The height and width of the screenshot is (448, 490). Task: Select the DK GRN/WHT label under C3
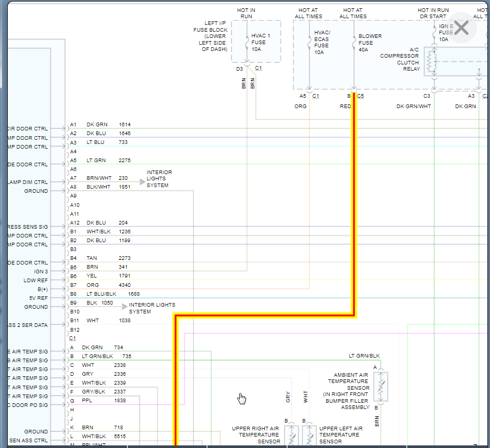click(414, 106)
